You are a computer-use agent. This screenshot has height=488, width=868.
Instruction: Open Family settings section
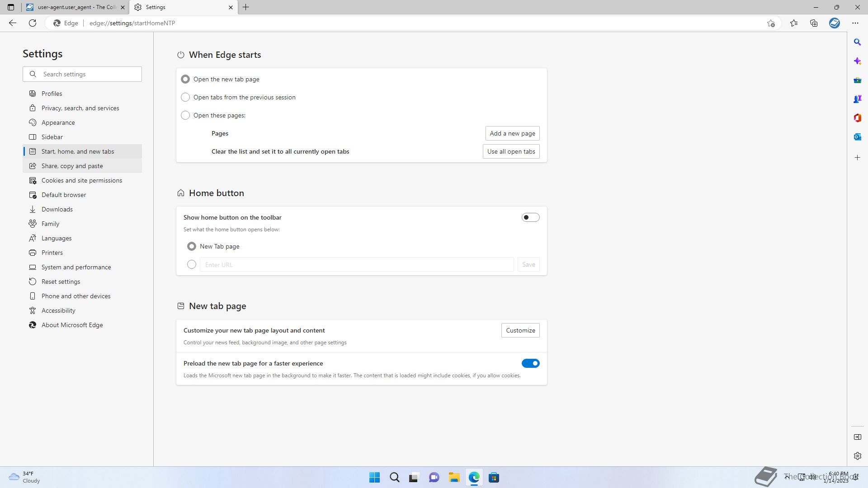[x=82, y=224]
